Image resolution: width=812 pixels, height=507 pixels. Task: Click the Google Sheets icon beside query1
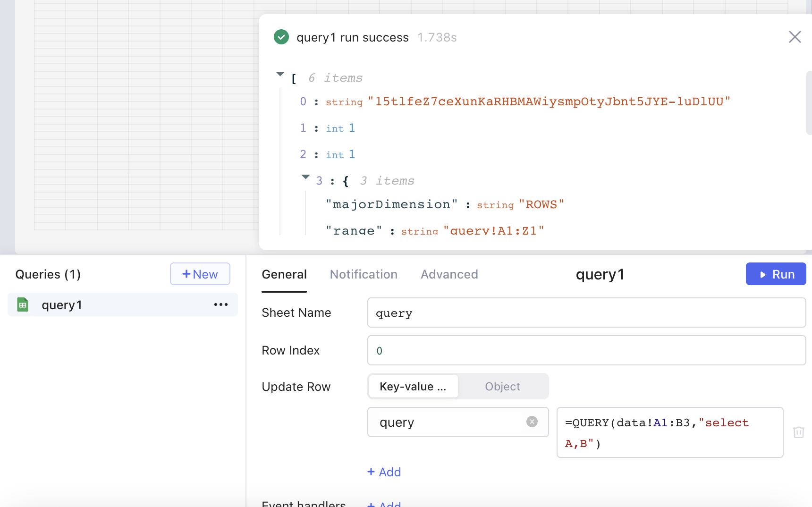tap(23, 304)
